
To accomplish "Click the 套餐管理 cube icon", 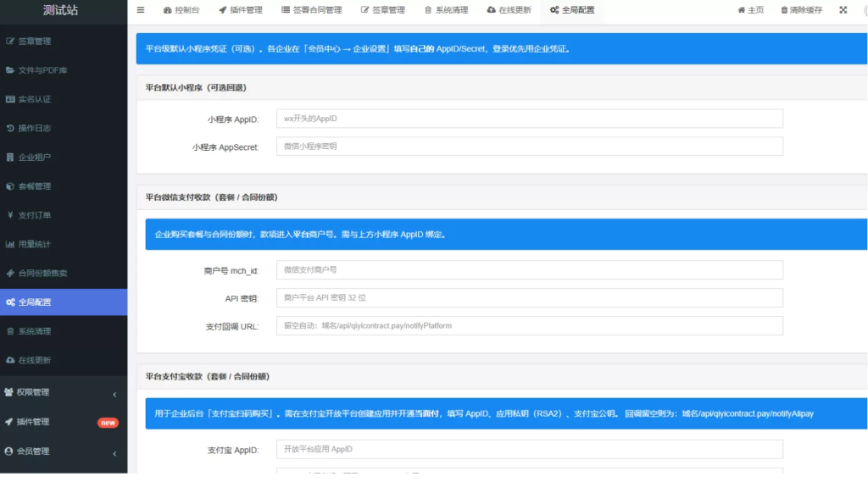I will pyautogui.click(x=10, y=186).
